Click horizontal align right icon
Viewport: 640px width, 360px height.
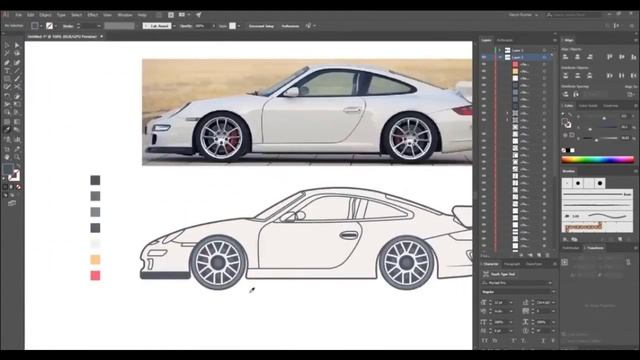(x=589, y=57)
